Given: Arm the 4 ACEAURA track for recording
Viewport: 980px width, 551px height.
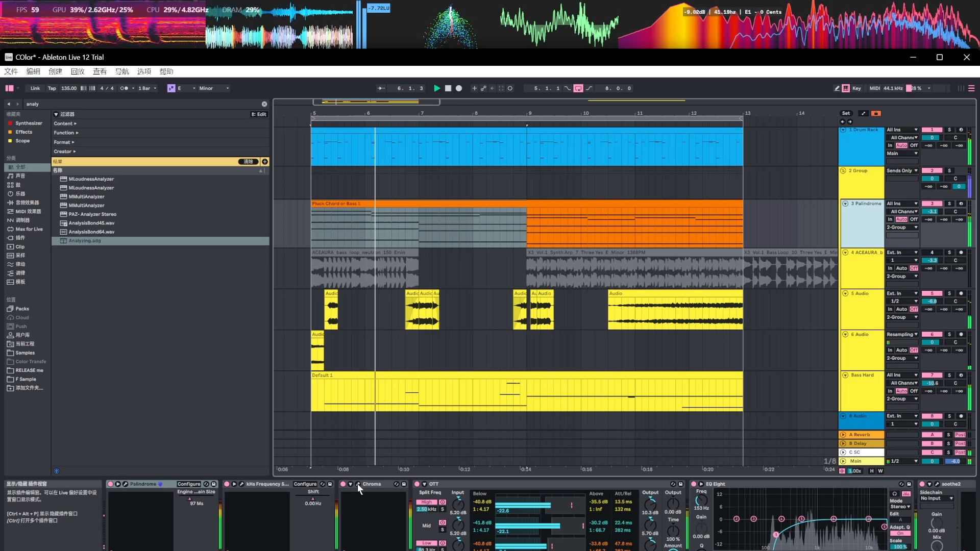Looking at the screenshot, I should click(x=961, y=253).
